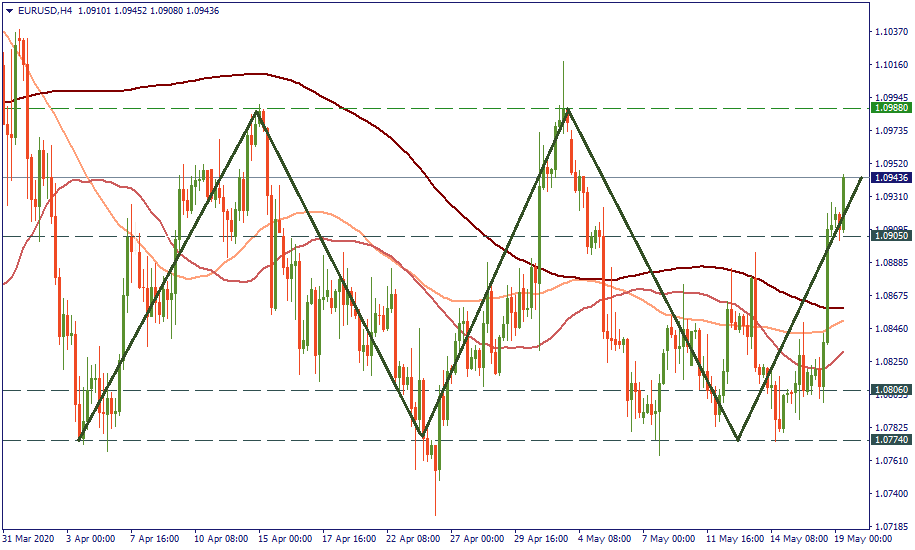This screenshot has height=550, width=915.
Task: Click the 1.08675 price scale value
Action: click(x=890, y=296)
